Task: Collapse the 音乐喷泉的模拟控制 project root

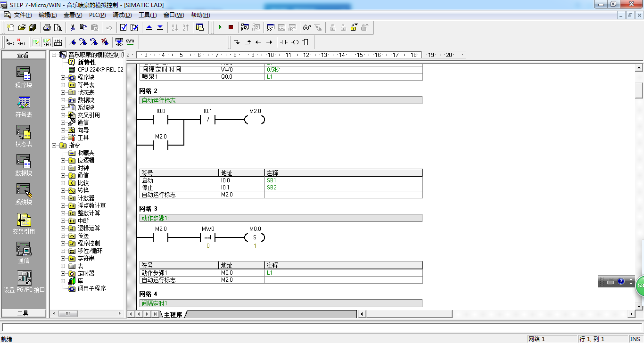Action: pyautogui.click(x=54, y=55)
